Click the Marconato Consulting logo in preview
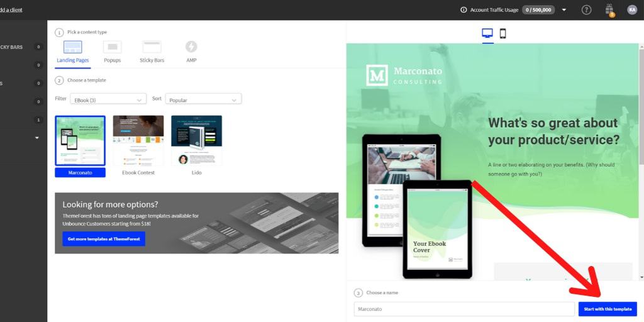The height and width of the screenshot is (322, 644). [x=404, y=75]
